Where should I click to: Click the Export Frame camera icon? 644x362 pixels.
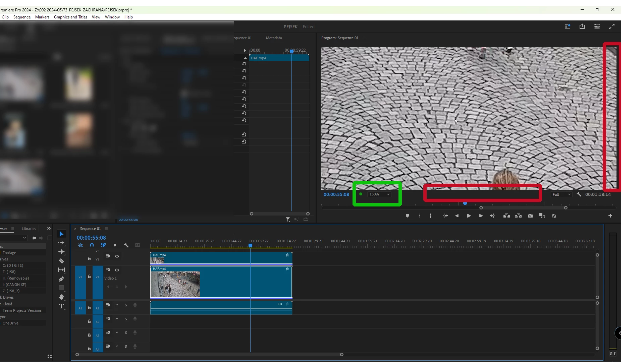click(530, 216)
